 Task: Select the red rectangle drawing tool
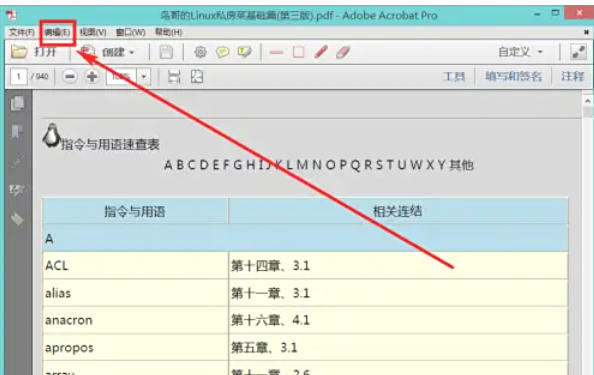(299, 52)
